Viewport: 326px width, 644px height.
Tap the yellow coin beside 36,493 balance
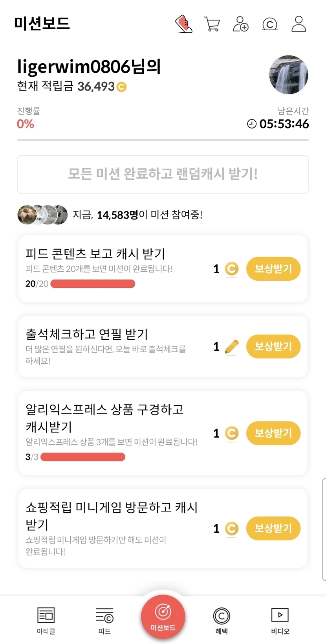(122, 86)
